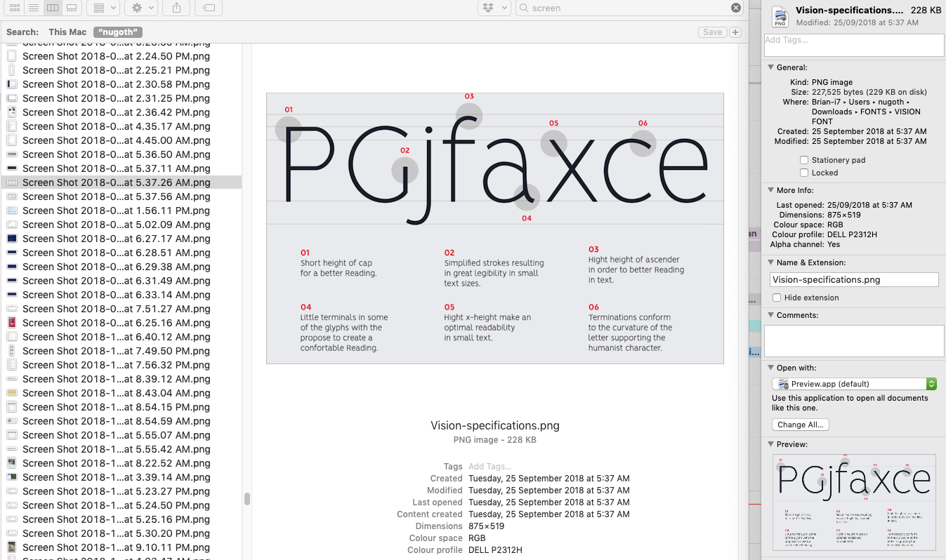Open the Action gear icon
The width and height of the screenshot is (946, 560).
(136, 8)
